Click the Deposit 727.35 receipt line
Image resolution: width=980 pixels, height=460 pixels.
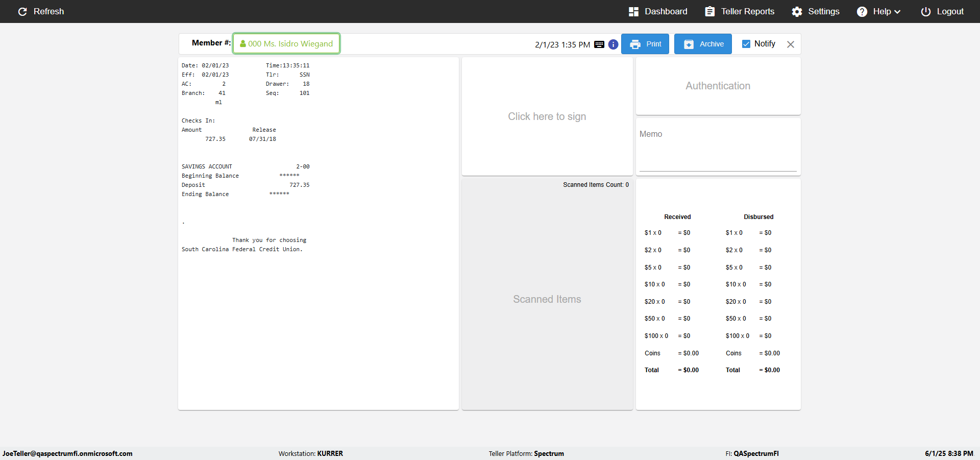tap(246, 185)
